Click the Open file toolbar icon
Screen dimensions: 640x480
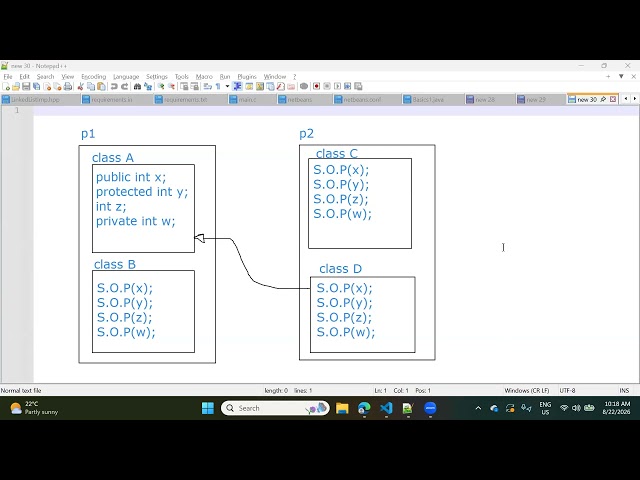(x=16, y=87)
